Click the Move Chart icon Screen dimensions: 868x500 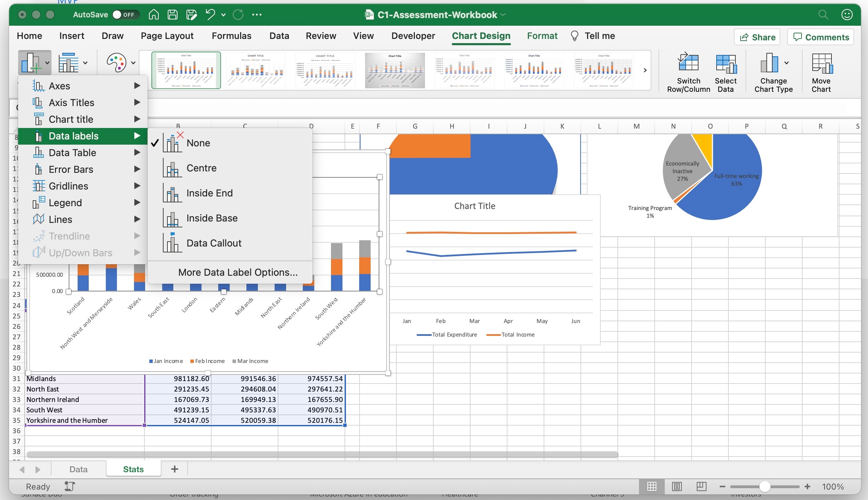(x=821, y=64)
